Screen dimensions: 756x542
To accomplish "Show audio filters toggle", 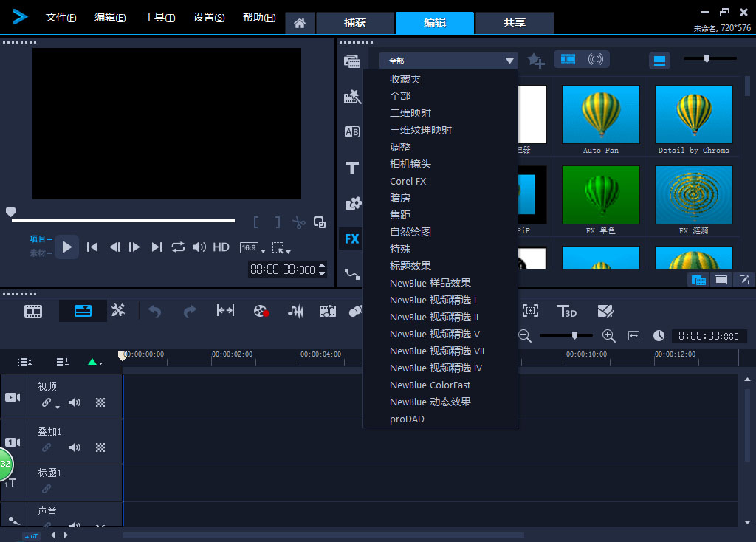I will [596, 59].
